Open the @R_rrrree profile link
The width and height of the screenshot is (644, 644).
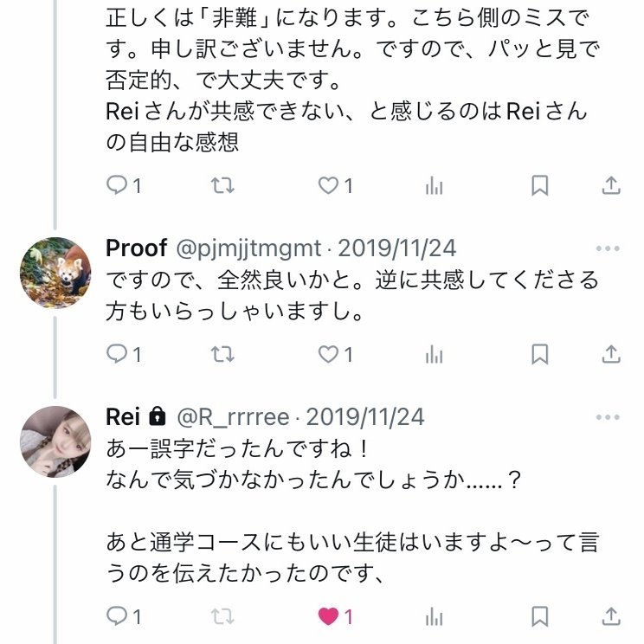(x=235, y=417)
